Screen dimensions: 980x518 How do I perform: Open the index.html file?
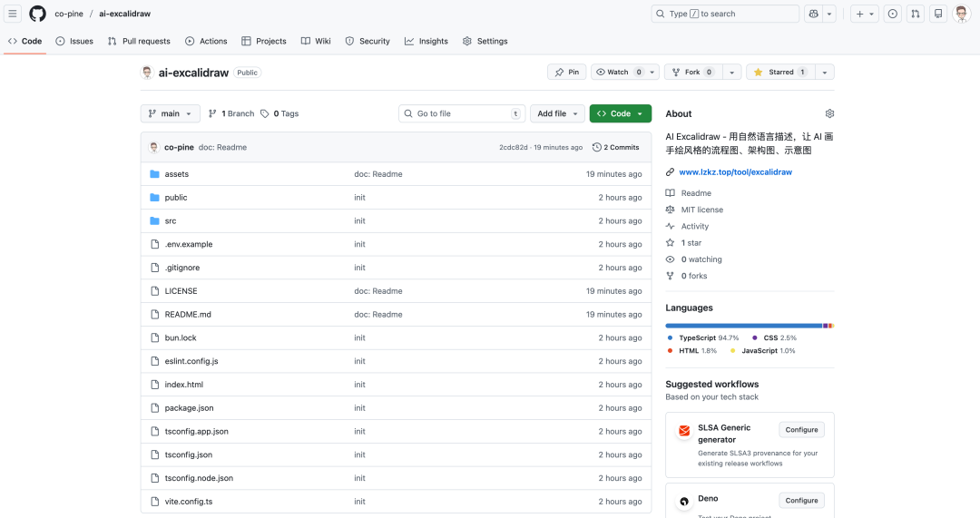[183, 385]
